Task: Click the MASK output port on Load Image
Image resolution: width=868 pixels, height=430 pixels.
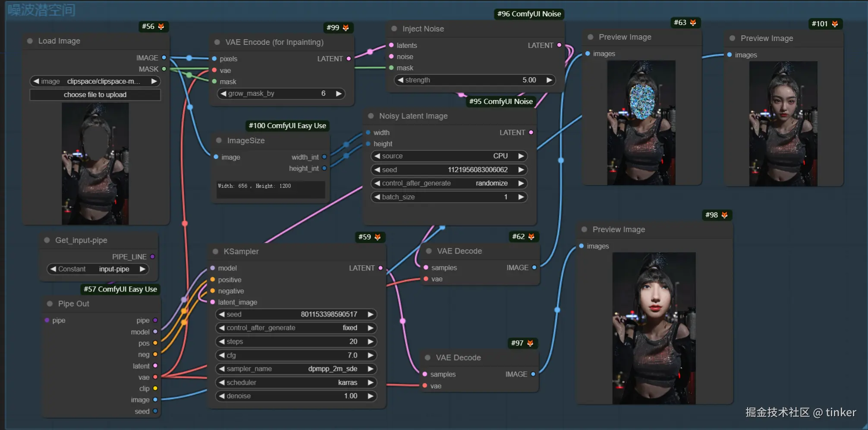Action: (x=164, y=69)
